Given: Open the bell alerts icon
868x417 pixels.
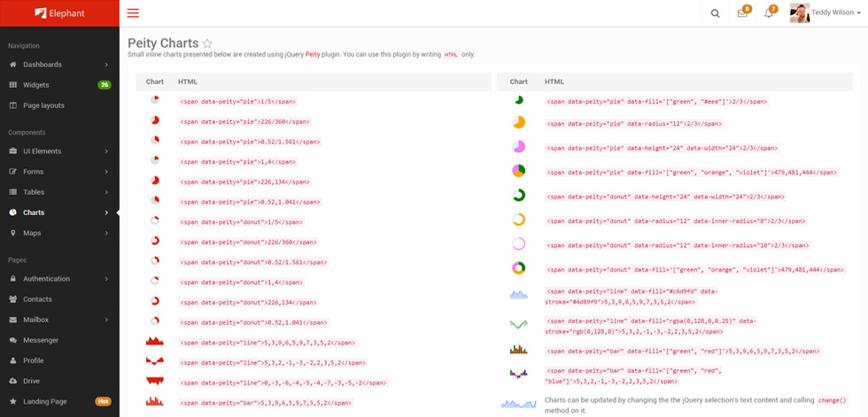Looking at the screenshot, I should [769, 14].
